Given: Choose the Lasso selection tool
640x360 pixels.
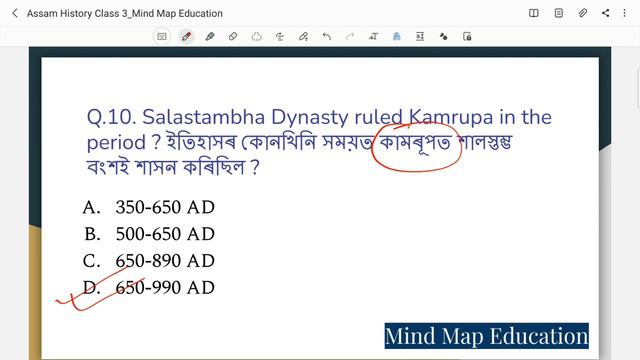Looking at the screenshot, I should pos(256,37).
